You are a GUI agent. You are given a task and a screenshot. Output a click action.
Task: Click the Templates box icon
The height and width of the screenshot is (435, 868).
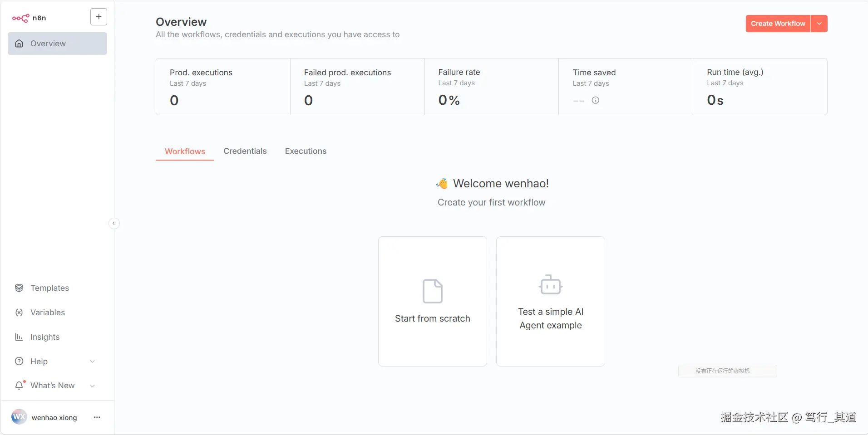click(19, 288)
